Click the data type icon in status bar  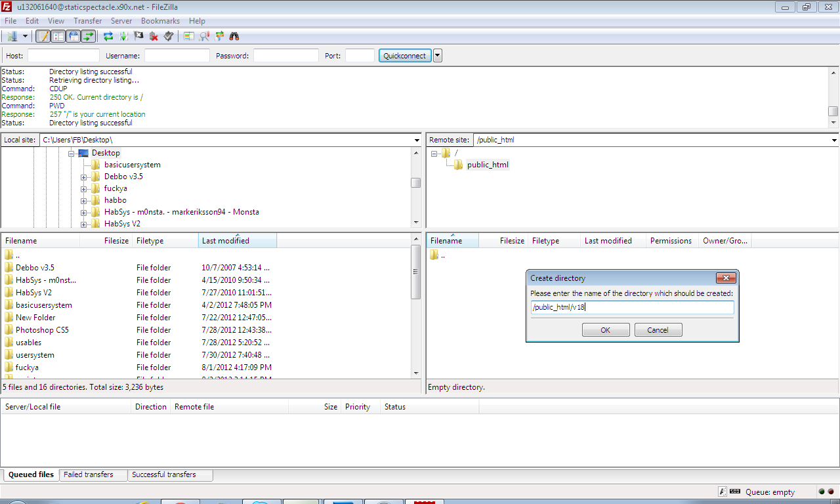pyautogui.click(x=723, y=492)
